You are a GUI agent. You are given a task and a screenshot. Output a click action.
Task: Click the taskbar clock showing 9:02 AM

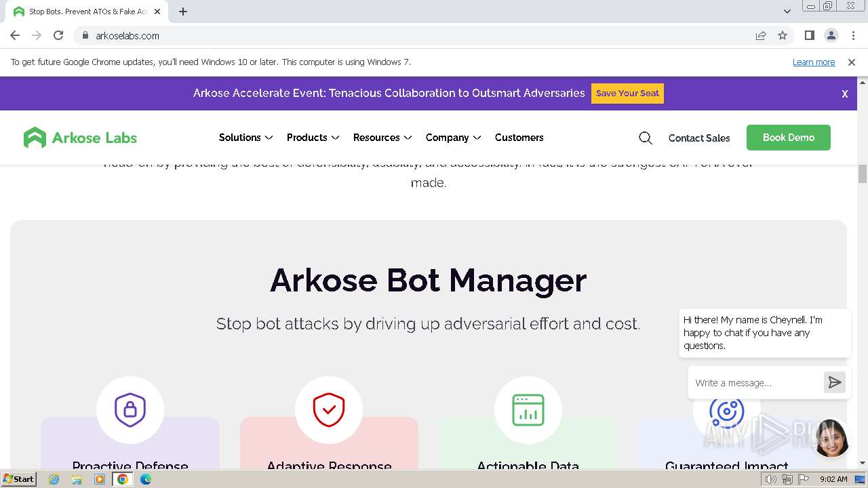[x=833, y=479]
